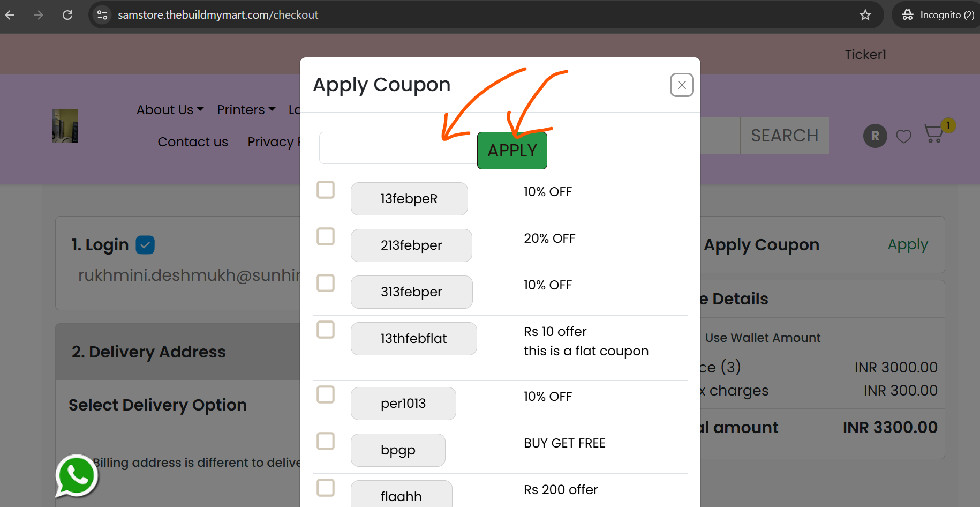Select the bpgp coupon code chip
This screenshot has height=507, width=980.
[398, 450]
